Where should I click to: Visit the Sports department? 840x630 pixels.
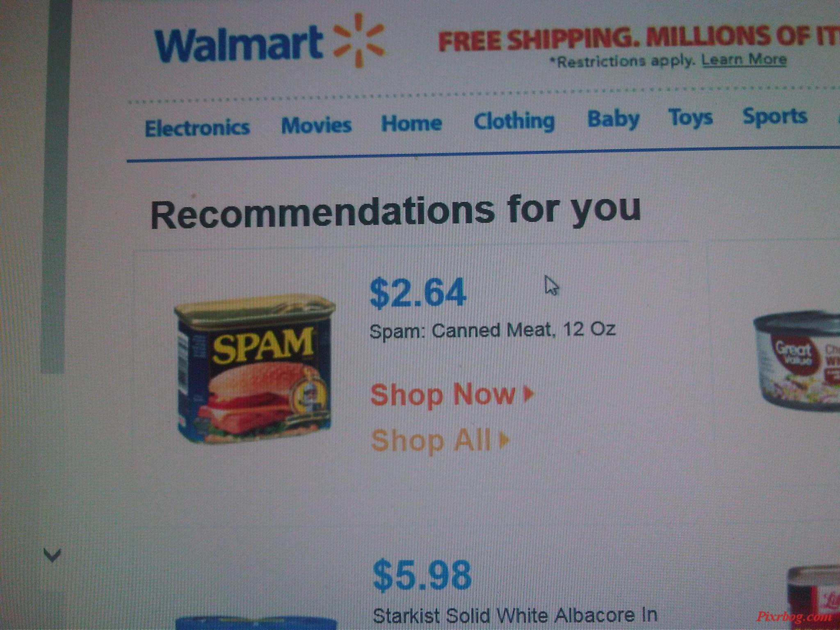coord(775,117)
